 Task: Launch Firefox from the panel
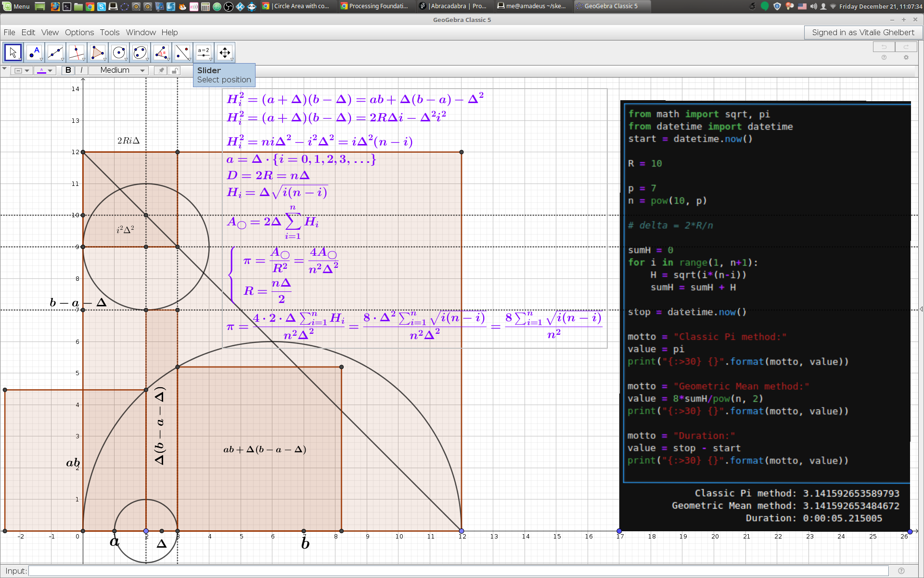click(x=55, y=6)
